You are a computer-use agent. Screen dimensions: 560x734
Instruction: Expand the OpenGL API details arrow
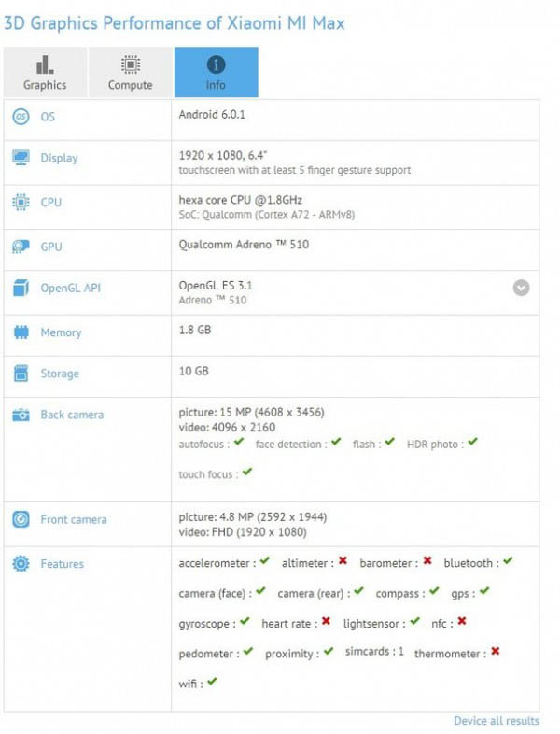pyautogui.click(x=521, y=288)
